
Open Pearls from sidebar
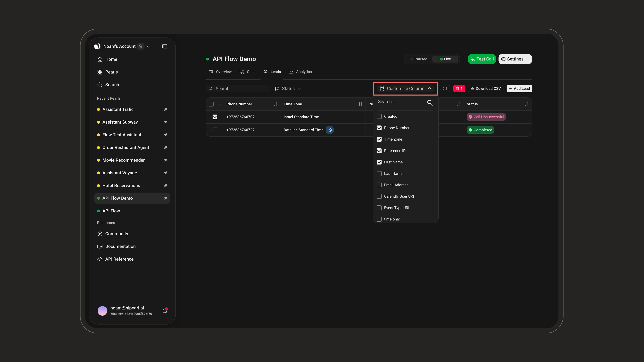111,72
